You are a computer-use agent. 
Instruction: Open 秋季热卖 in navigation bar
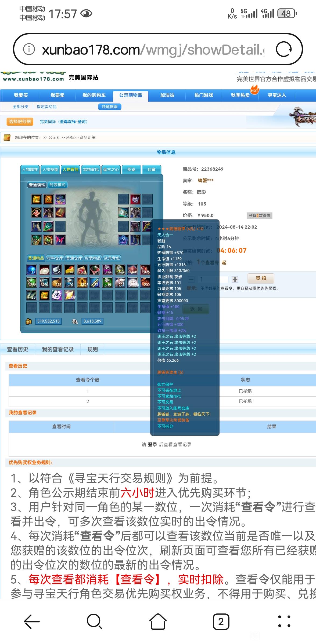pos(240,95)
